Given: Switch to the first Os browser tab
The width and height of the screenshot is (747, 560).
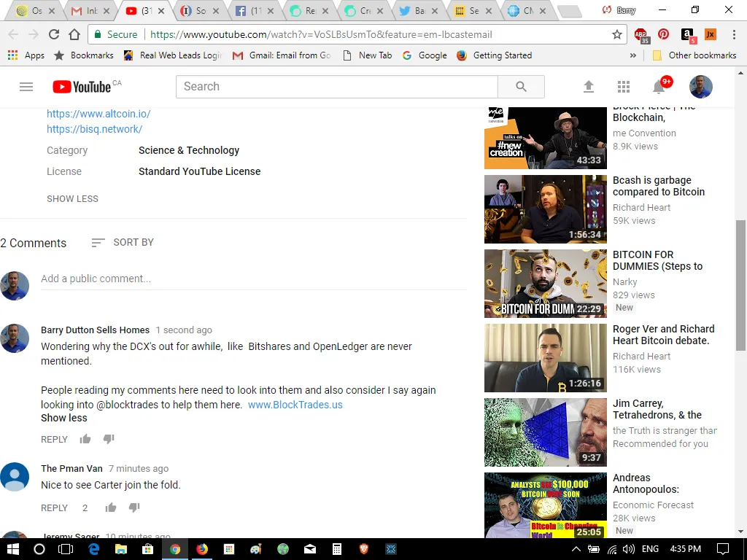Looking at the screenshot, I should coord(35,10).
